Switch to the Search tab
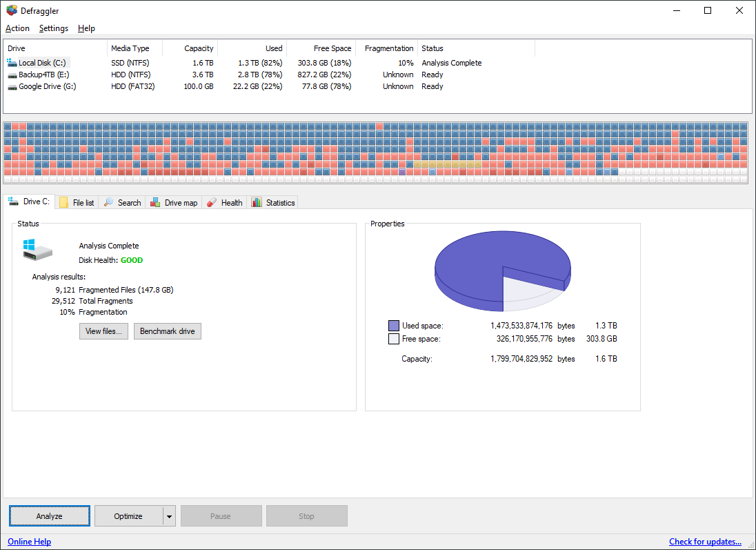Screen dimensions: 756x550 coord(123,203)
